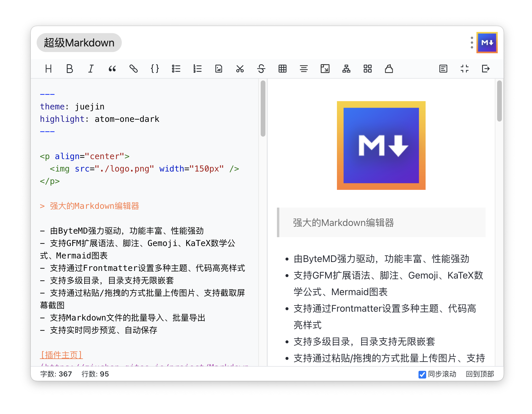532x414 pixels.
Task: Click the image resize arrow icon
Action: [x=325, y=69]
